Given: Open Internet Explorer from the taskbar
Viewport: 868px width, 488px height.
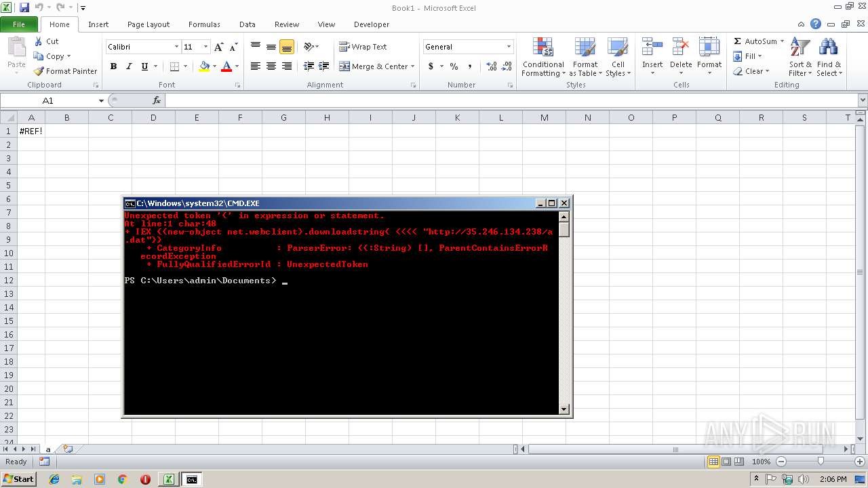Looking at the screenshot, I should (54, 479).
